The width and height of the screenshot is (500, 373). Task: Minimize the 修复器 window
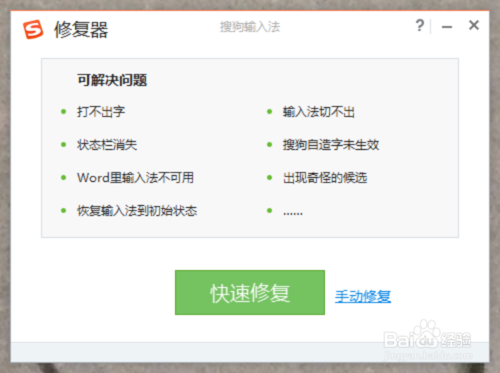pos(447,27)
